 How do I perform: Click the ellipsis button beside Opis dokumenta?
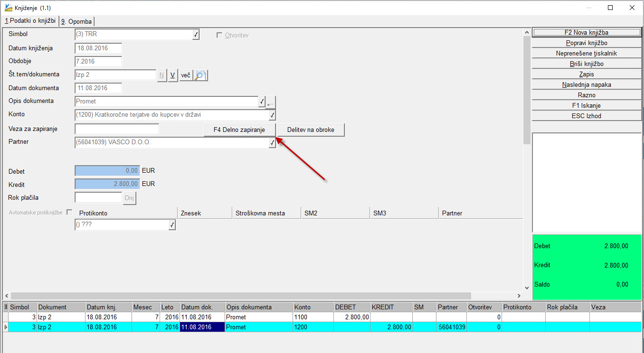point(271,102)
